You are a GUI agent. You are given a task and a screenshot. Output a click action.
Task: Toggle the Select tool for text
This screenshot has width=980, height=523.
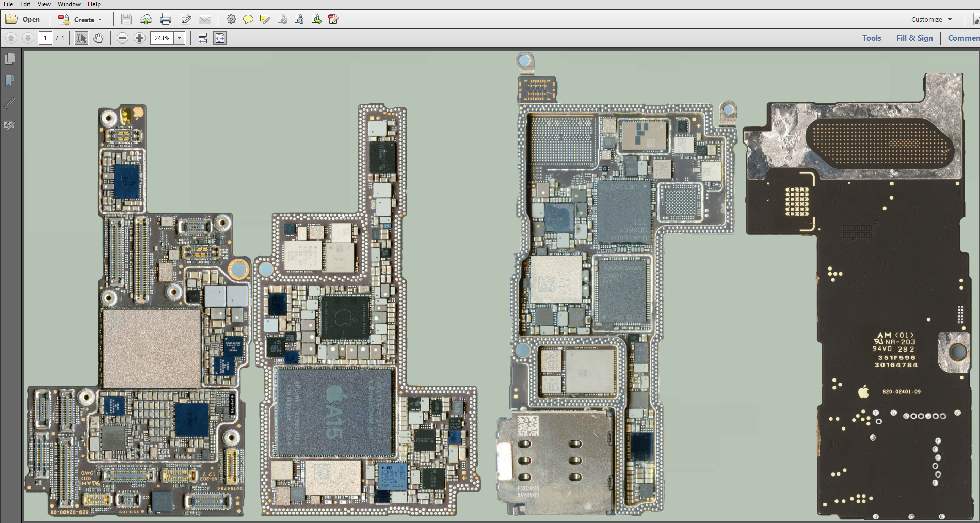[x=82, y=38]
